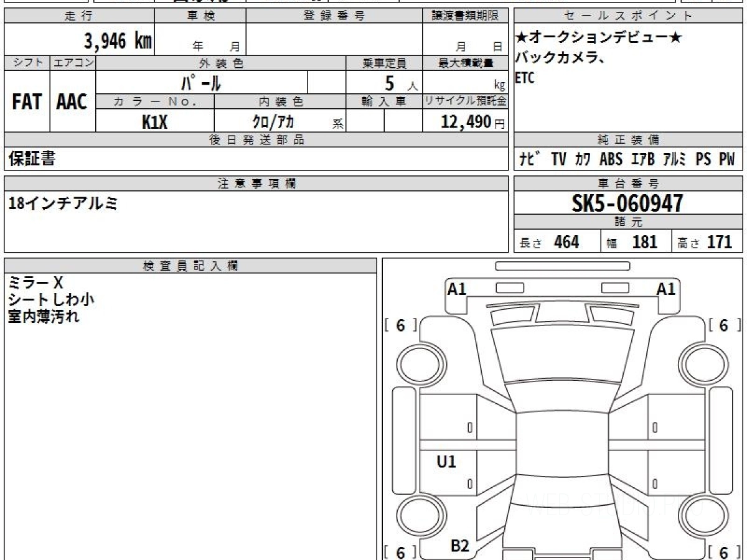Viewport: 747px width, 560px height.
Task: Click the FAT shift type cell
Action: pos(27,101)
